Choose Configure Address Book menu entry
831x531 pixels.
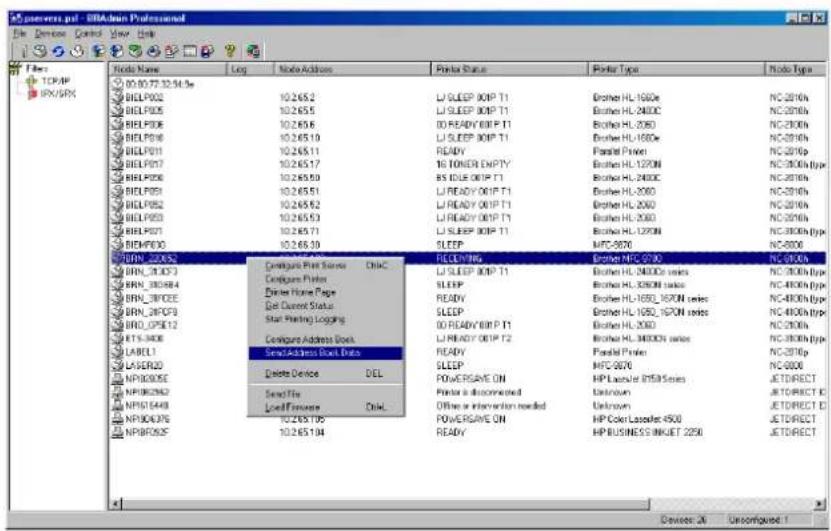coord(325,339)
